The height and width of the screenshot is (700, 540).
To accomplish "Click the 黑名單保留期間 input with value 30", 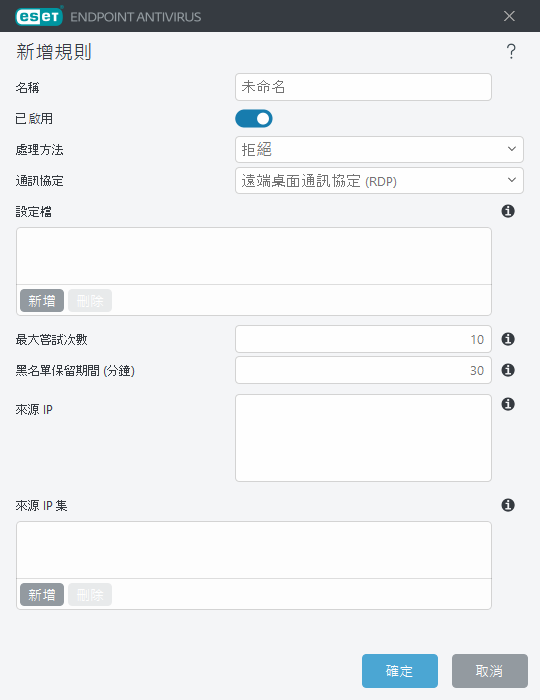I will pyautogui.click(x=363, y=370).
